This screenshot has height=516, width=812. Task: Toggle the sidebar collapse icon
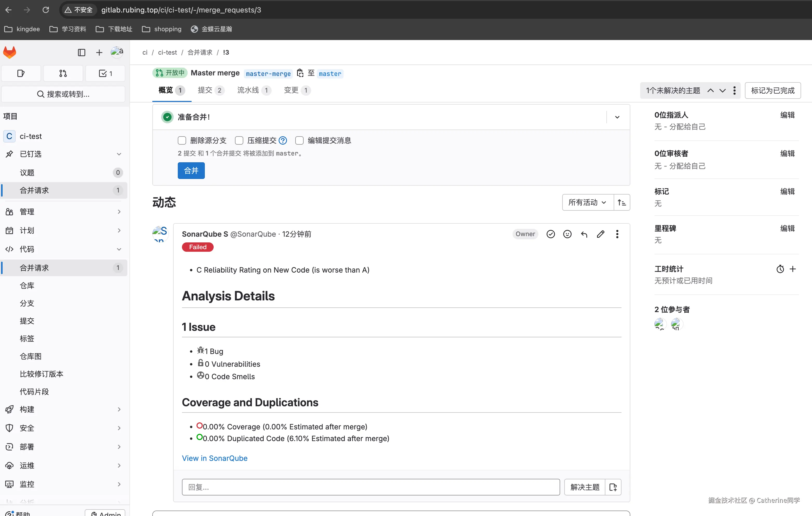pyautogui.click(x=81, y=52)
